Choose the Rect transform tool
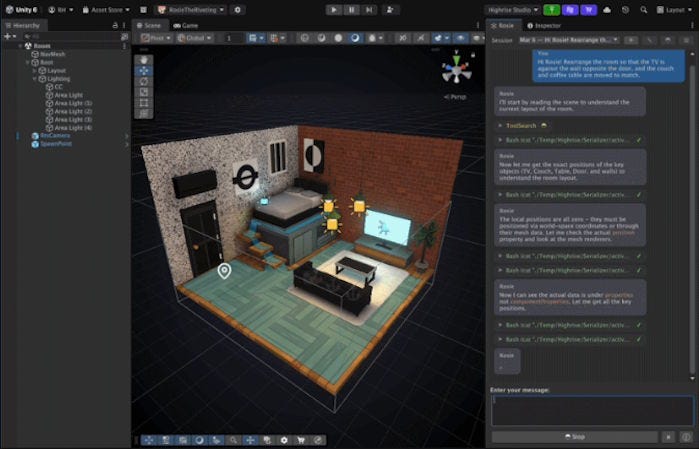The width and height of the screenshot is (699, 449). [144, 103]
